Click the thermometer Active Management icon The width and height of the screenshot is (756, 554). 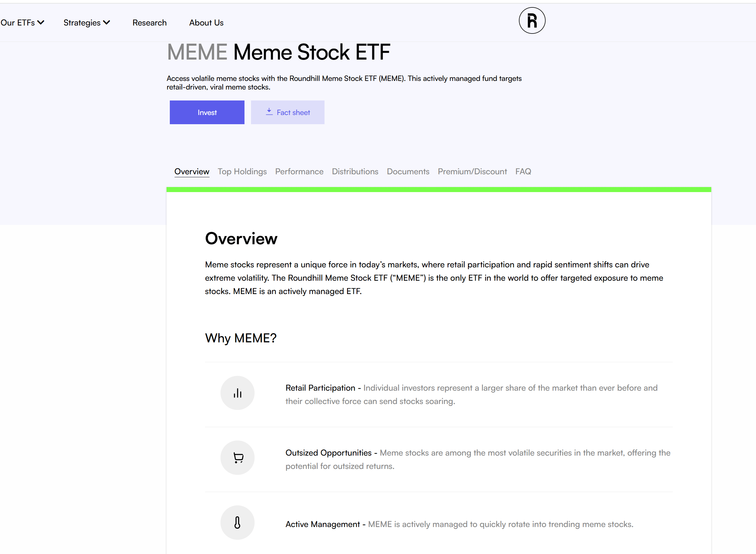pos(237,523)
